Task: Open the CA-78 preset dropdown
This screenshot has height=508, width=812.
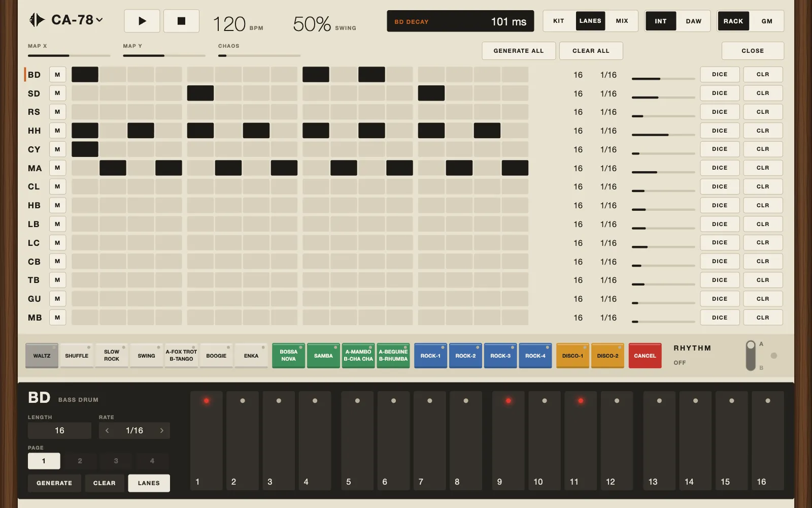Action: coord(77,20)
